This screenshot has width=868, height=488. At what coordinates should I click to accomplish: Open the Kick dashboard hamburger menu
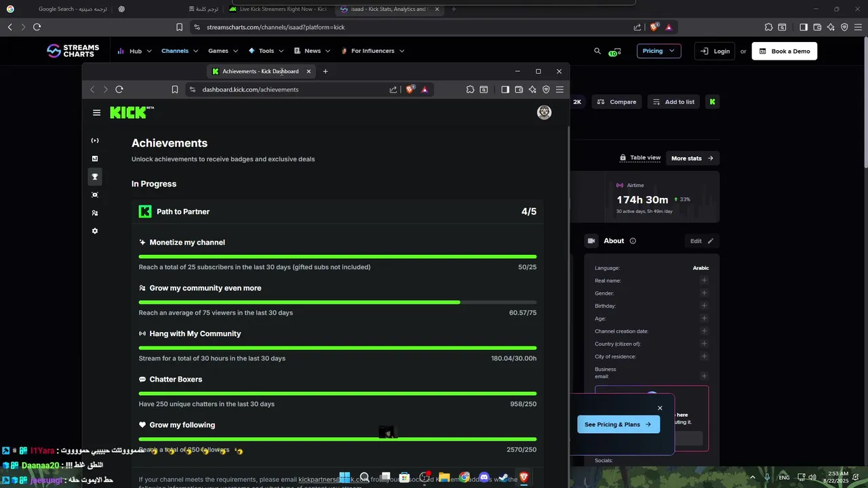(96, 113)
